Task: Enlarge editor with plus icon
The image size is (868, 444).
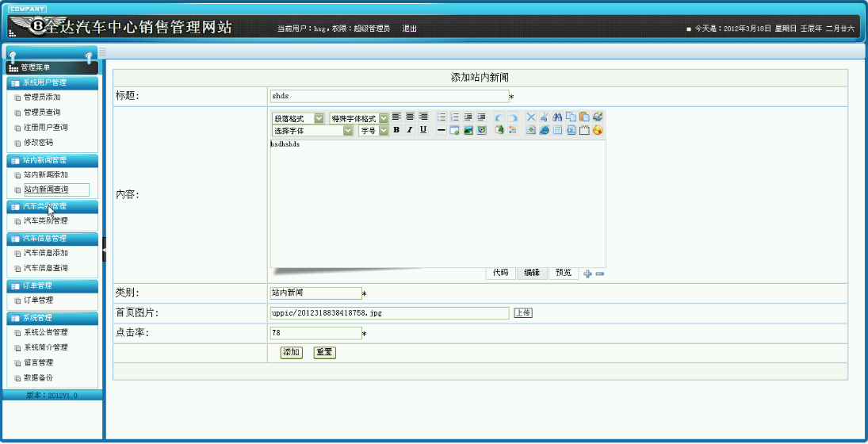Action: pos(588,274)
